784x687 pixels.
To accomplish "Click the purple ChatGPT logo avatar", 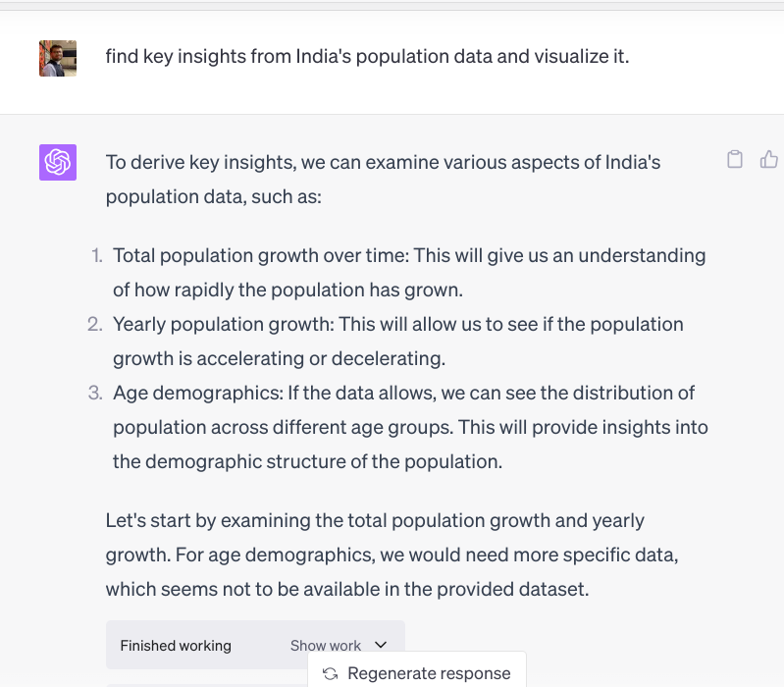I will (x=58, y=162).
